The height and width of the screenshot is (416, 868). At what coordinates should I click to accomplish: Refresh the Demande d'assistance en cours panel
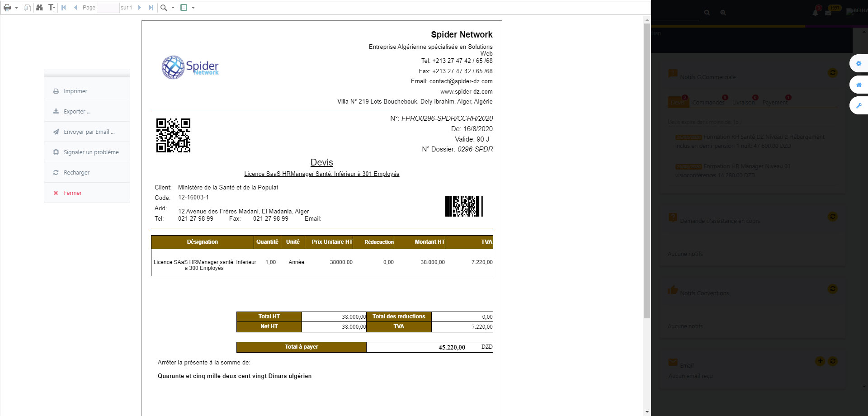click(833, 217)
